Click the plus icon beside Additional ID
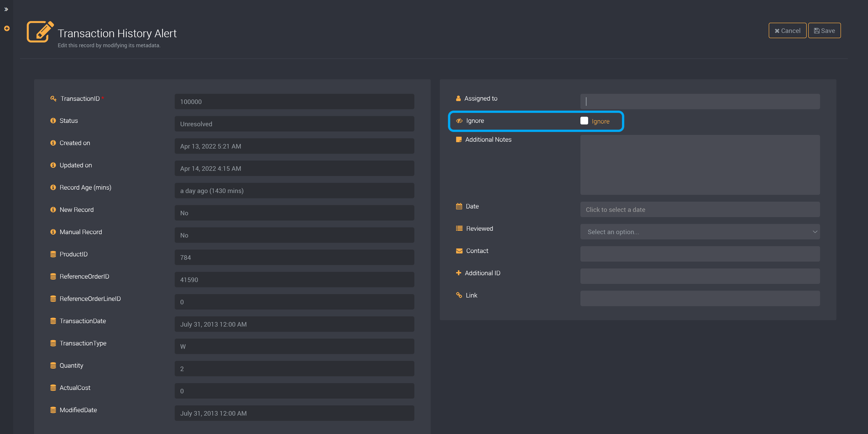 point(459,273)
